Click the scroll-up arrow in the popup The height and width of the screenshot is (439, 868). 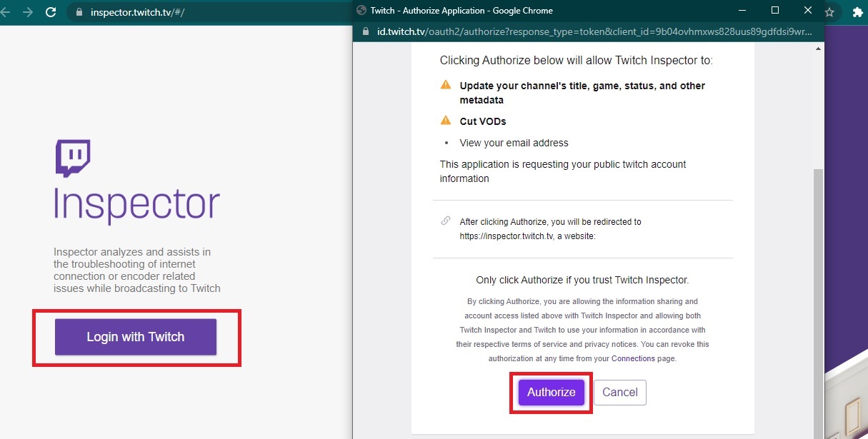coord(819,49)
